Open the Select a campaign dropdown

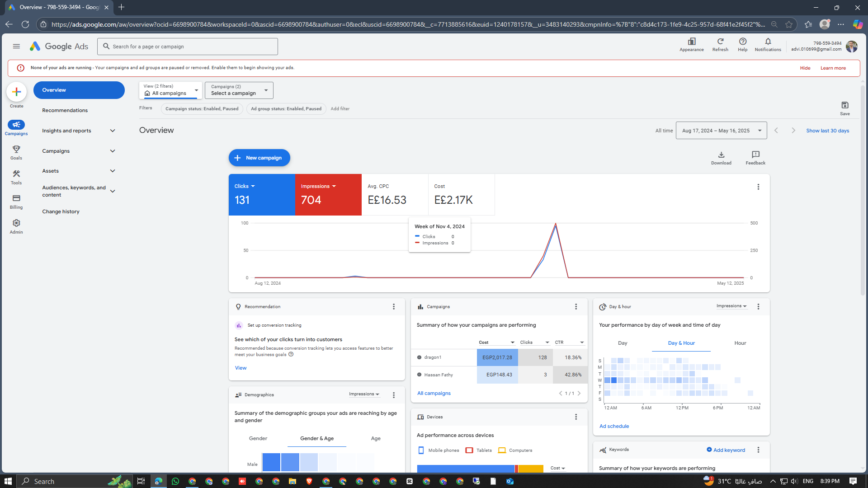pos(239,90)
